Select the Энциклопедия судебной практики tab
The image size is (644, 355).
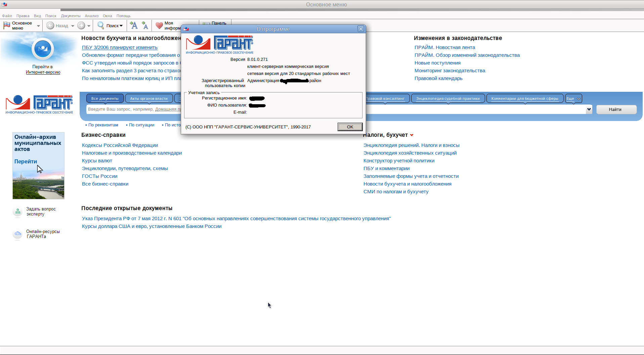[x=448, y=98]
